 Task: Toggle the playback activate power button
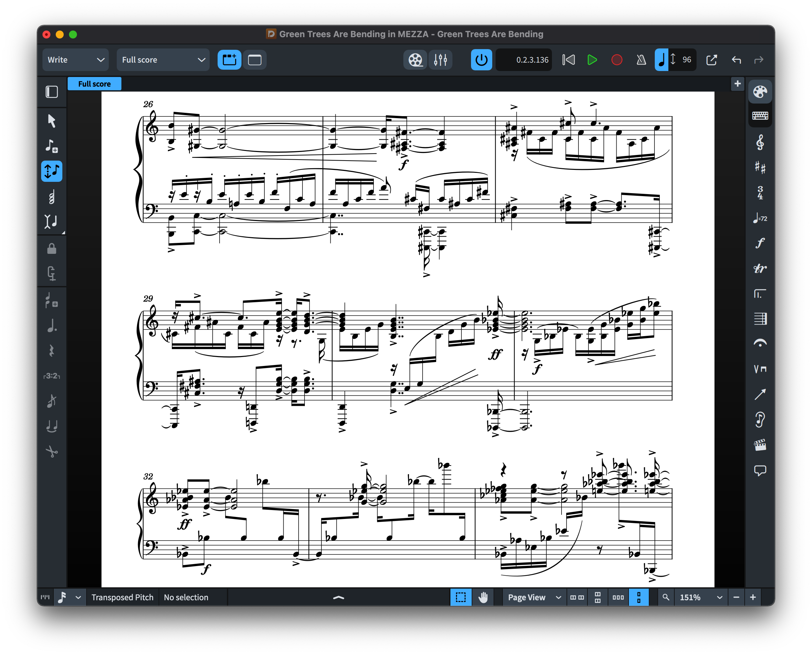[x=481, y=60]
